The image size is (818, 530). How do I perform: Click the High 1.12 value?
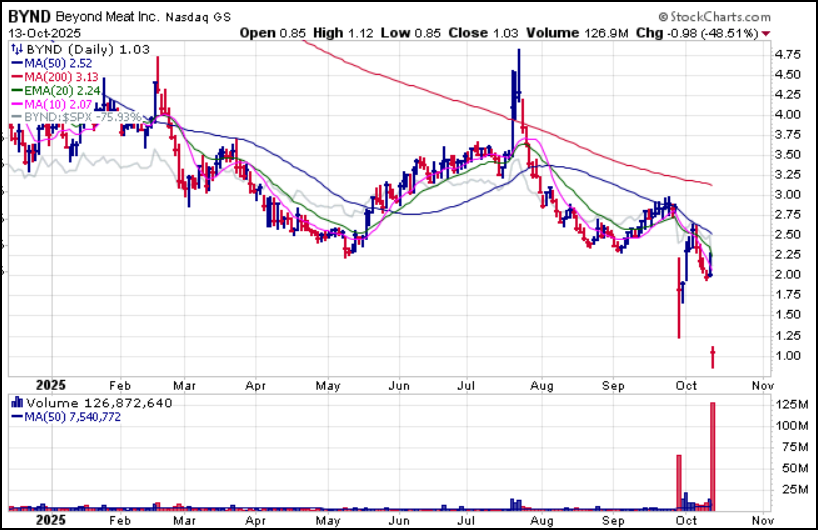[343, 33]
